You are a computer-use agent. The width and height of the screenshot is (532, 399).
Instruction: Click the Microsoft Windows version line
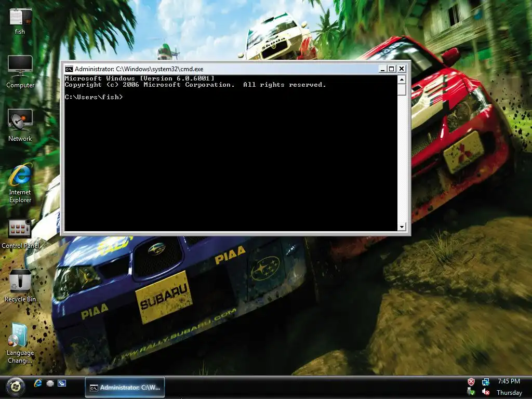point(139,78)
